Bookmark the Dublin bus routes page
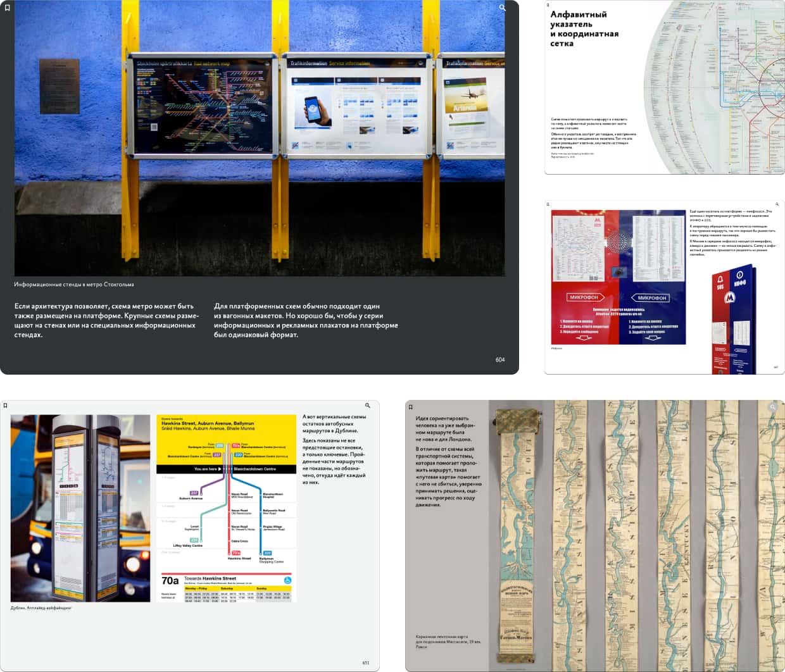This screenshot has width=785, height=672. pyautogui.click(x=5, y=406)
